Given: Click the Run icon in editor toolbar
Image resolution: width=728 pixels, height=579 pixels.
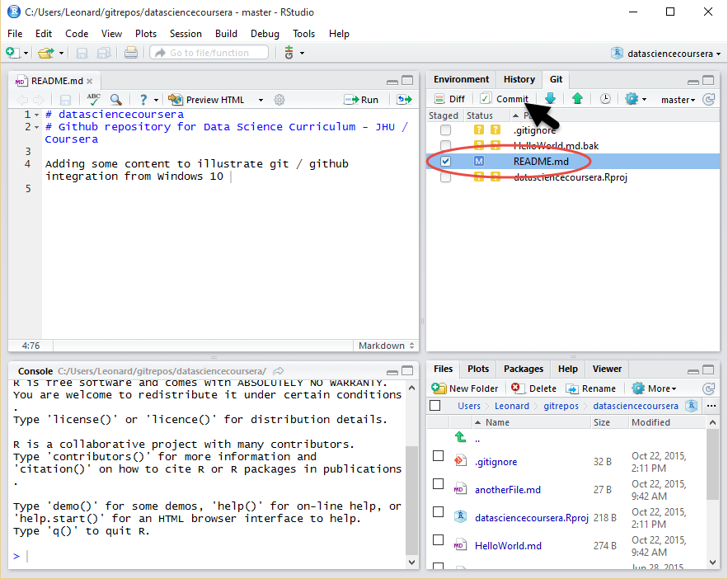Looking at the screenshot, I should (361, 99).
